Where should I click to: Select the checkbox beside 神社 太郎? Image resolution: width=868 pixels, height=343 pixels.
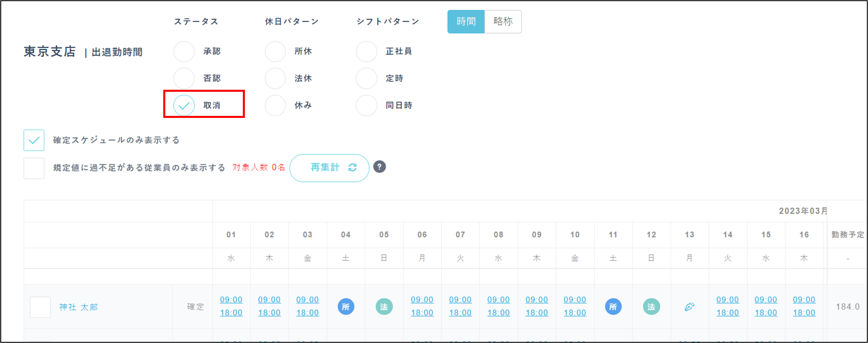(x=40, y=307)
